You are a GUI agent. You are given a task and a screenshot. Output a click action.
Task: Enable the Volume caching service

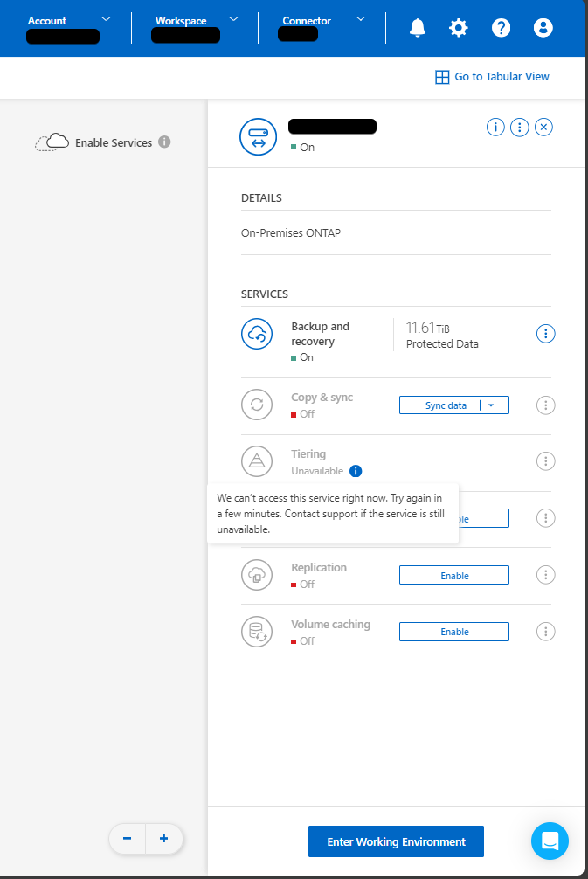pyautogui.click(x=453, y=631)
